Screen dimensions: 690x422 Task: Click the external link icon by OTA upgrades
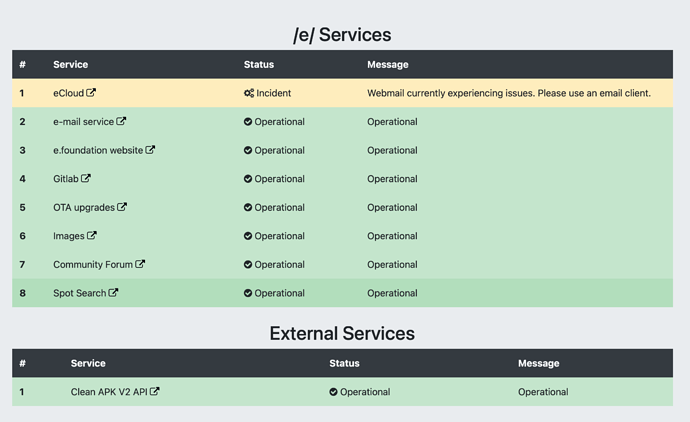pos(122,207)
